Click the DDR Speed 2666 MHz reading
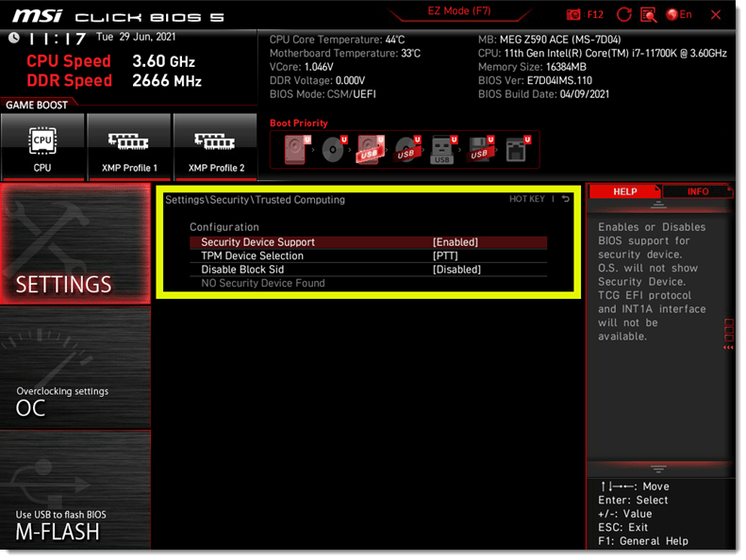This screenshot has height=560, width=746. [114, 81]
